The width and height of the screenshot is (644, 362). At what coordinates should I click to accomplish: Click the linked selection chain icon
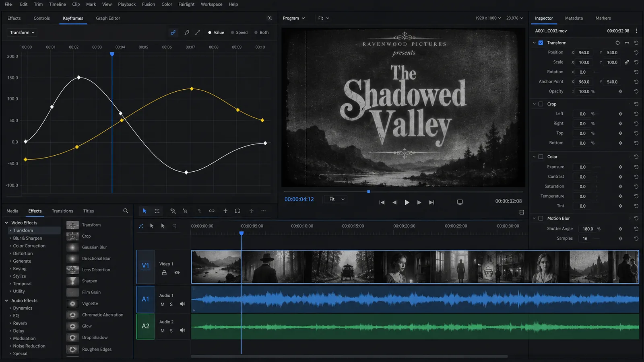tap(212, 211)
